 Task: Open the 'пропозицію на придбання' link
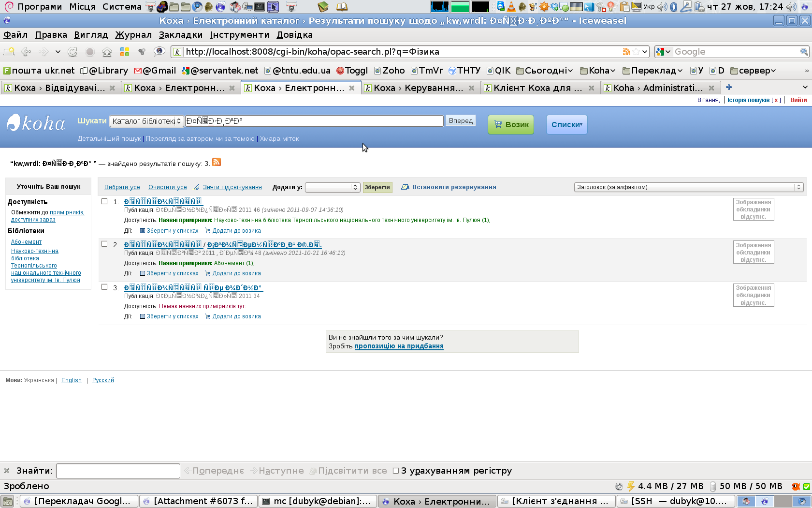[399, 346]
